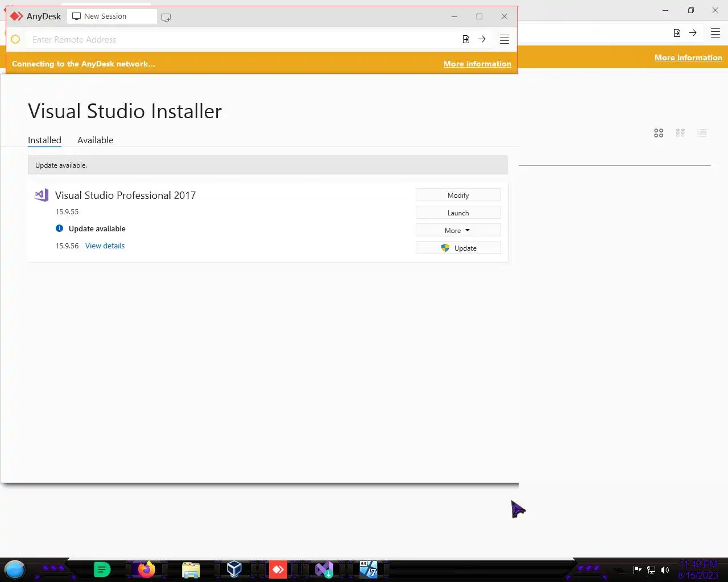Click the Enter Remote Address field
The height and width of the screenshot is (582, 728).
click(242, 39)
